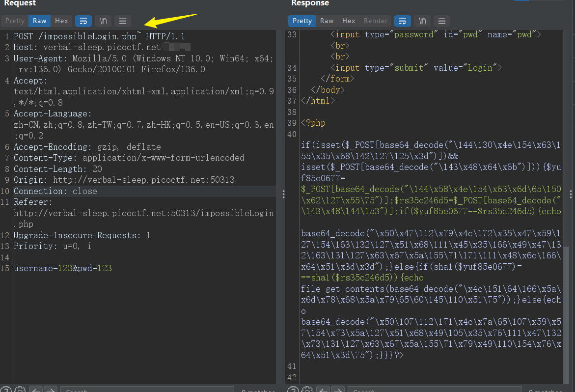The image size is (575, 392).
Task: Click the Content-Type header line
Action: tap(129, 158)
